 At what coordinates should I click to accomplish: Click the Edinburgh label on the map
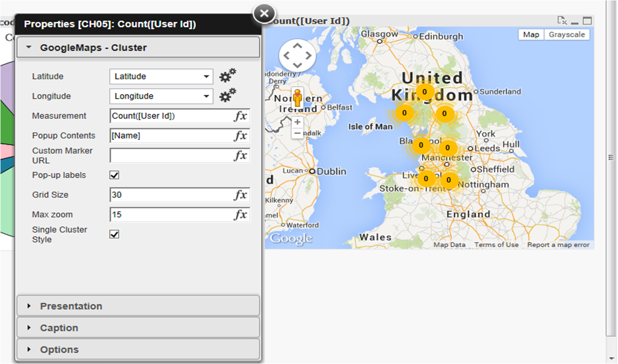[x=441, y=36]
